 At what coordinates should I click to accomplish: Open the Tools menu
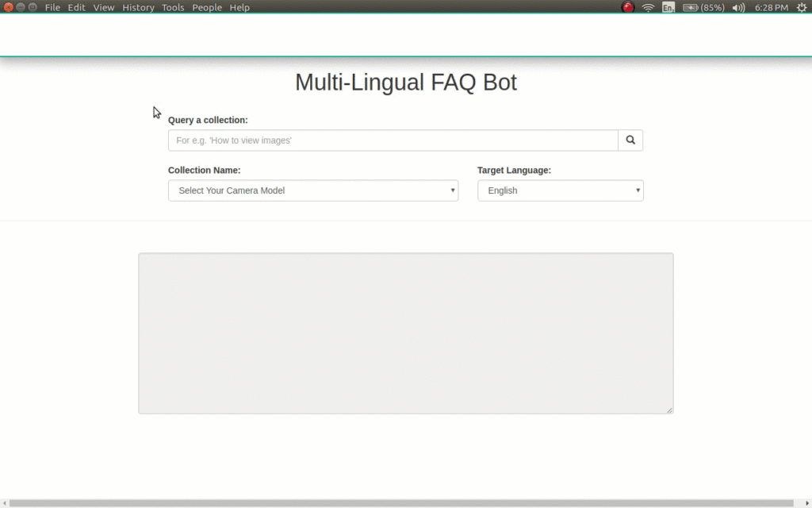173,8
